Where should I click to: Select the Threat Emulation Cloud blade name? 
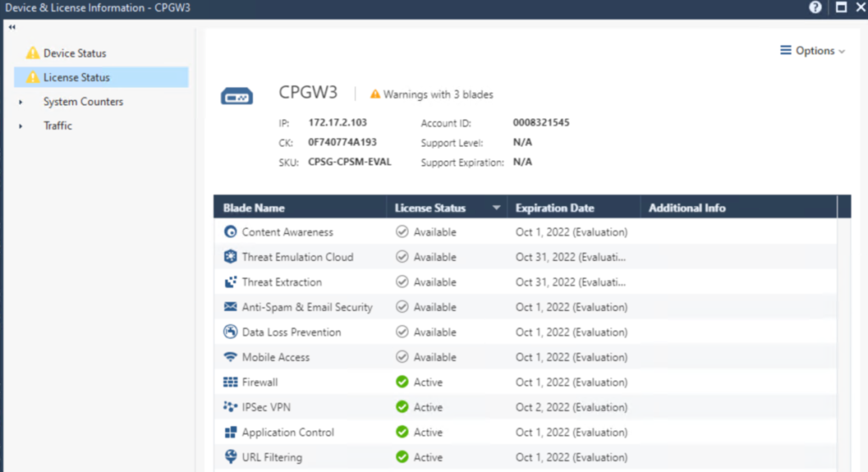pos(298,257)
